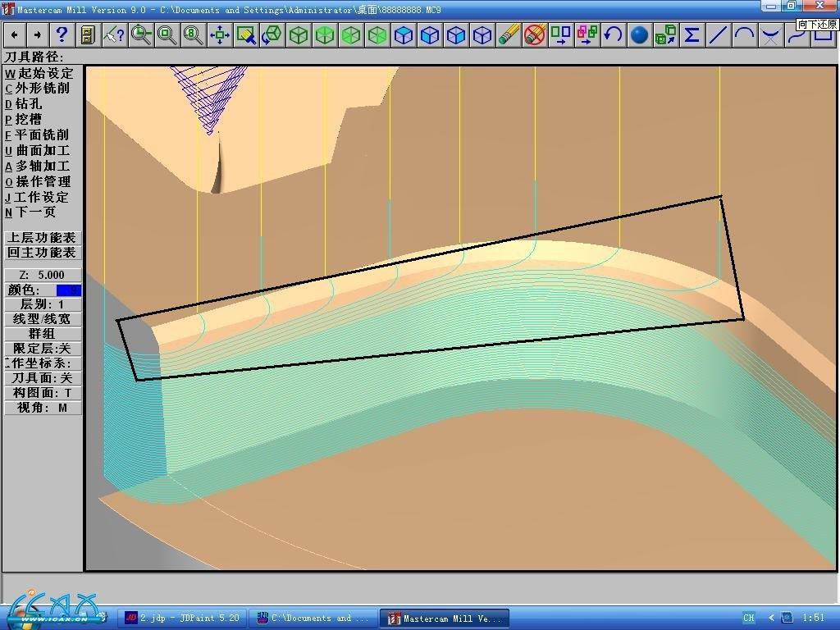Viewport: 840px width, 630px height.
Task: Activate the Zoom window magnifier icon
Action: coord(140,35)
